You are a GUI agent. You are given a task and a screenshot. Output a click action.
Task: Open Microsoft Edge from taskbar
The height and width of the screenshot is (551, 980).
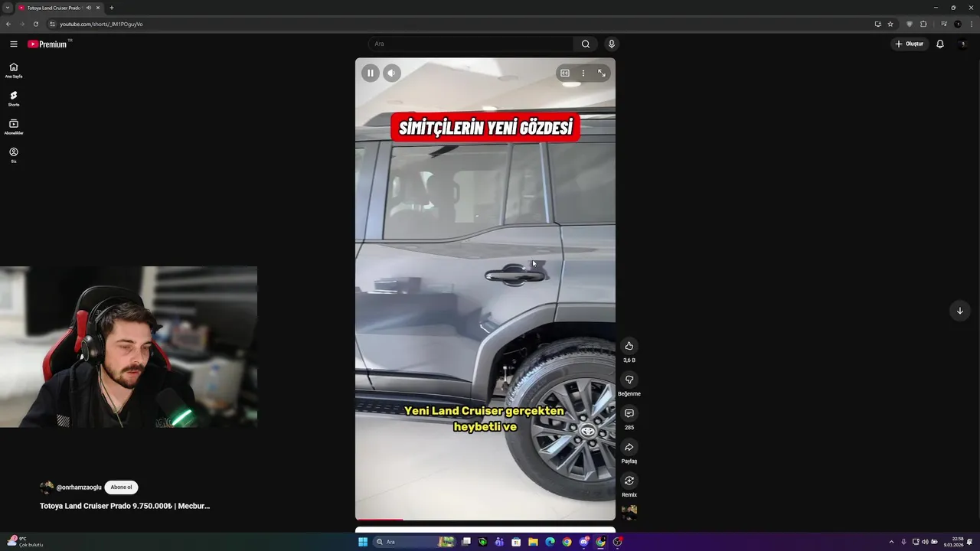click(x=550, y=542)
